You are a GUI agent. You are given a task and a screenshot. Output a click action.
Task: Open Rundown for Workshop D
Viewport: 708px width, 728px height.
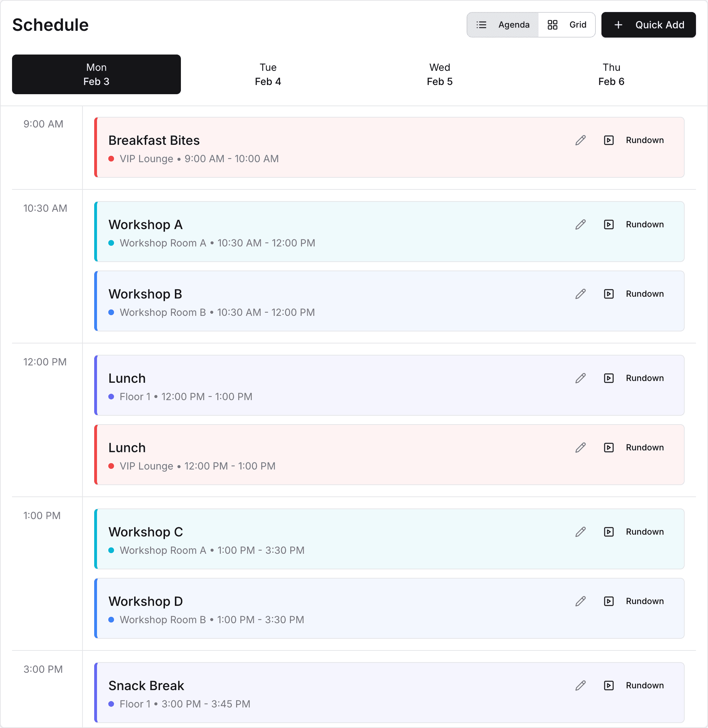pyautogui.click(x=634, y=601)
